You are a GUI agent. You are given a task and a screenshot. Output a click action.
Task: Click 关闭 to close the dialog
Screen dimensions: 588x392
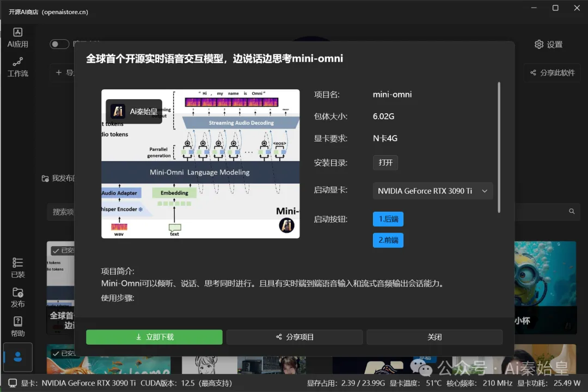pos(434,337)
